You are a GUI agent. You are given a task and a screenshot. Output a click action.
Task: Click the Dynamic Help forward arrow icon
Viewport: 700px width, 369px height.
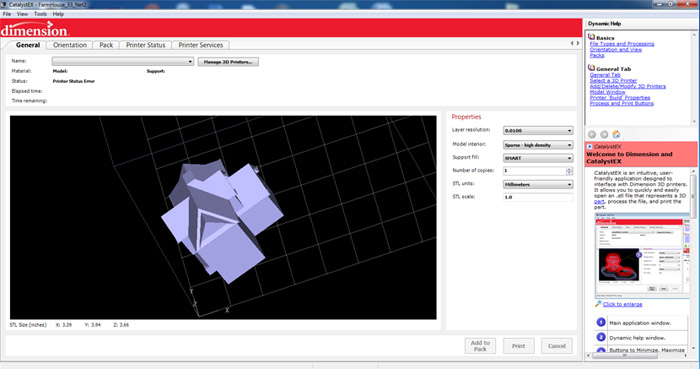click(x=604, y=134)
